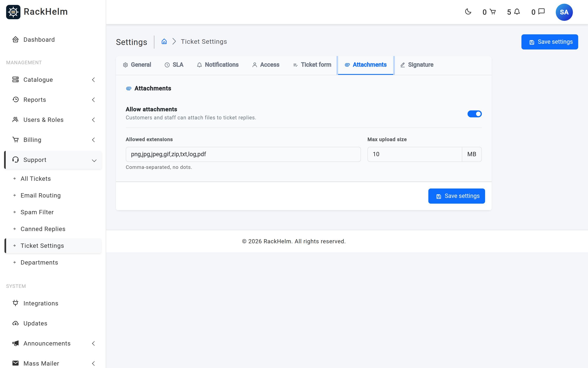This screenshot has width=588, height=368.
Task: Open All Tickets in sidebar
Action: pyautogui.click(x=36, y=178)
